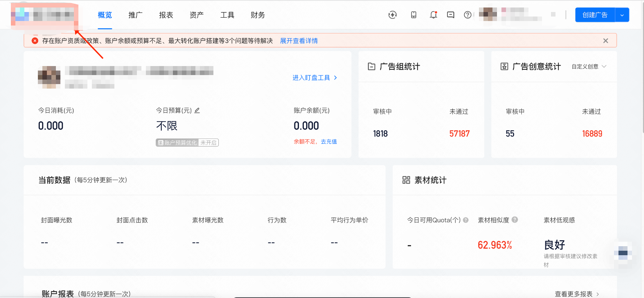This screenshot has height=298, width=644.
Task: Open 进入盯盘工具 link
Action: pyautogui.click(x=315, y=78)
